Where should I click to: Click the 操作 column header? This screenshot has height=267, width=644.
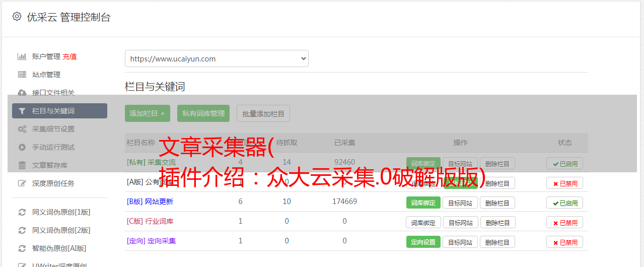point(460,143)
